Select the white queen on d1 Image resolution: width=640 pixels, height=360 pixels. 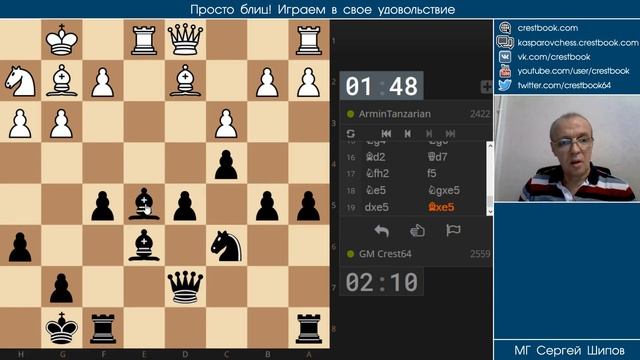[x=185, y=40]
